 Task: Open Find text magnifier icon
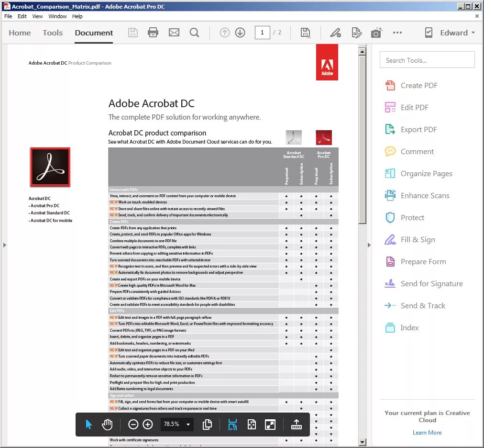point(194,33)
